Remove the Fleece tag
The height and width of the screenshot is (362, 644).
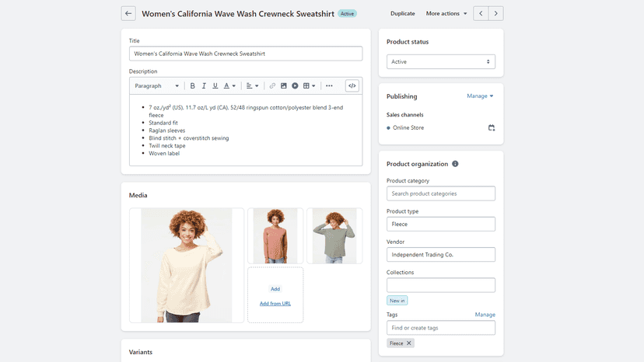(408, 343)
